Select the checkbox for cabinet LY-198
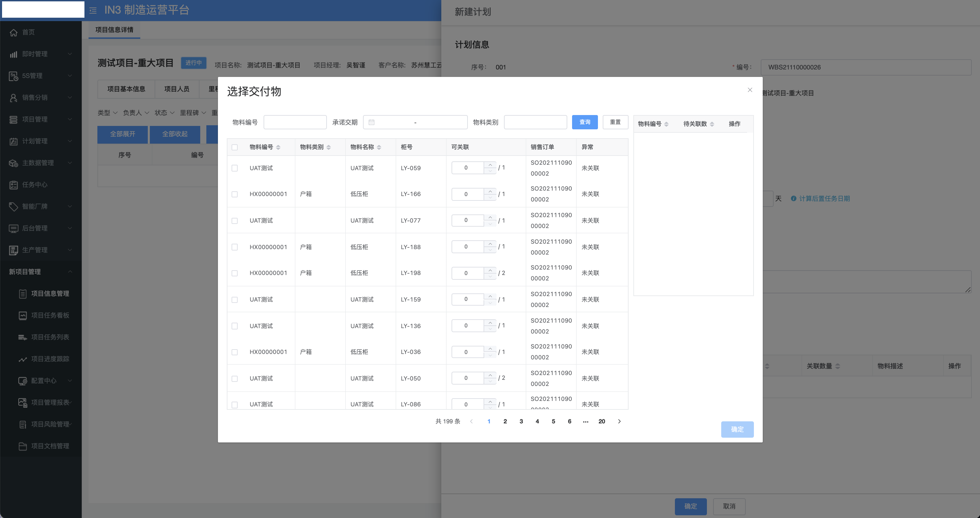 [235, 273]
